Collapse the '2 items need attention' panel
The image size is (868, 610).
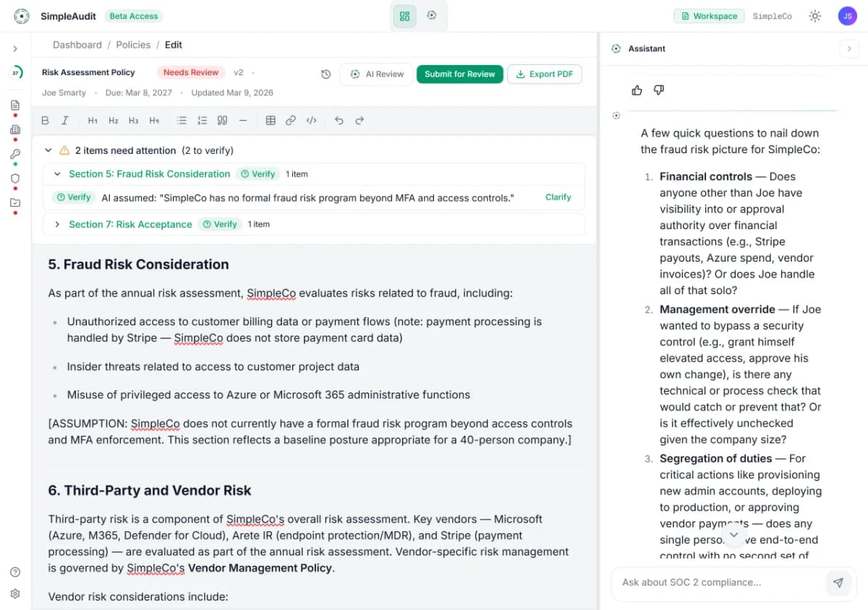coord(48,150)
